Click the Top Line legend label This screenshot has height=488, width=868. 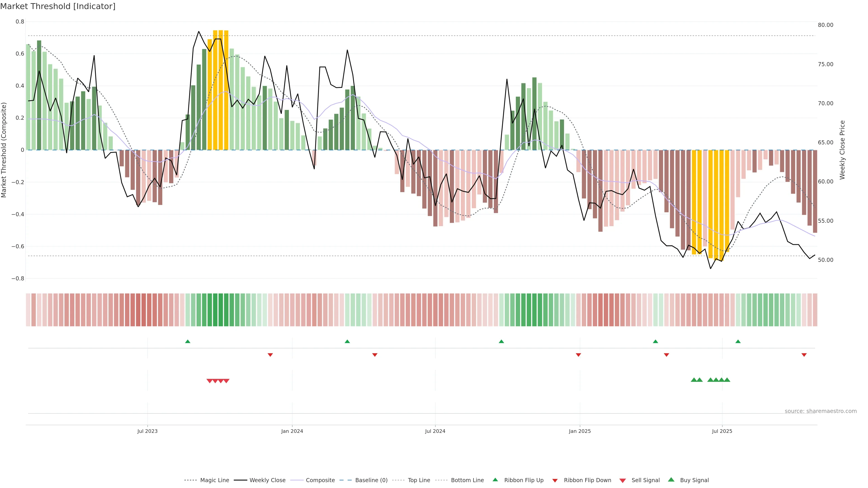click(x=419, y=480)
